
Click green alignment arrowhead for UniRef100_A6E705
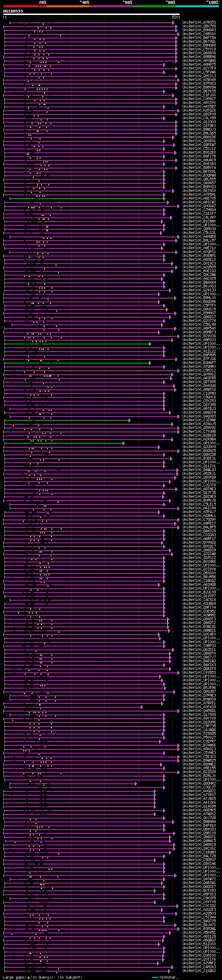coord(164,199)
